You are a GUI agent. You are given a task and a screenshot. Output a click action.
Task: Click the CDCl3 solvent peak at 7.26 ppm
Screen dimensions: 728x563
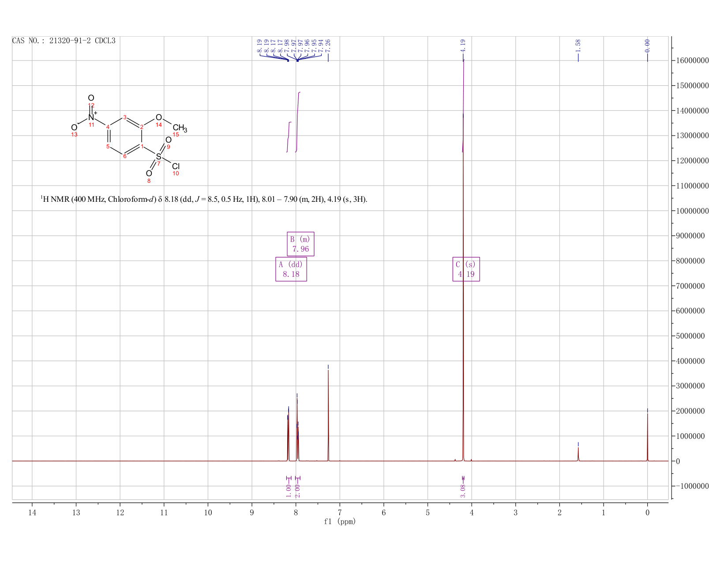(x=328, y=415)
